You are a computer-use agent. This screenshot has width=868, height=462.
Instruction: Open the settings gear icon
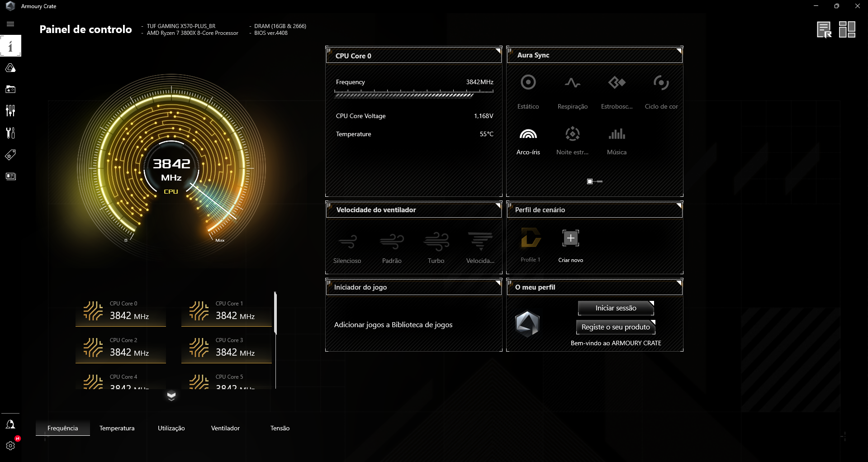[x=10, y=446]
